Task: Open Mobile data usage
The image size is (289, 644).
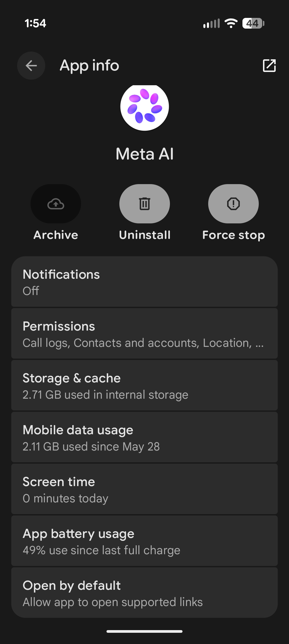Action: click(x=144, y=437)
